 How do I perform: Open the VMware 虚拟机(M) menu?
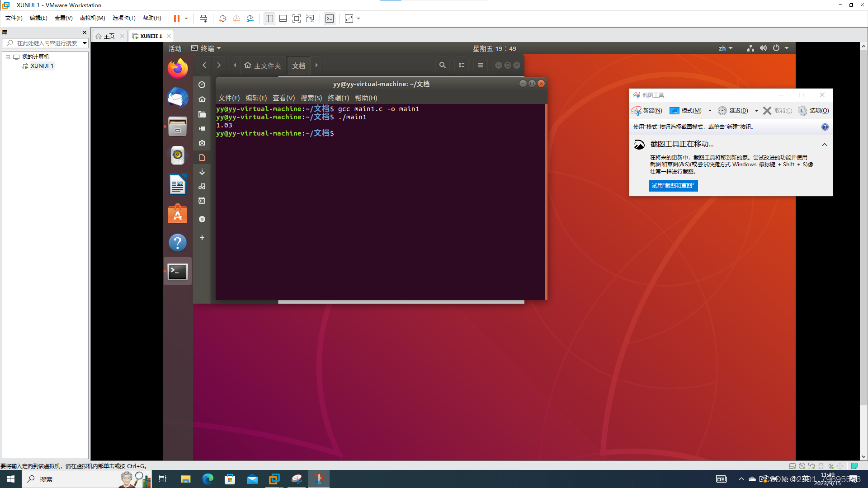pos(92,18)
